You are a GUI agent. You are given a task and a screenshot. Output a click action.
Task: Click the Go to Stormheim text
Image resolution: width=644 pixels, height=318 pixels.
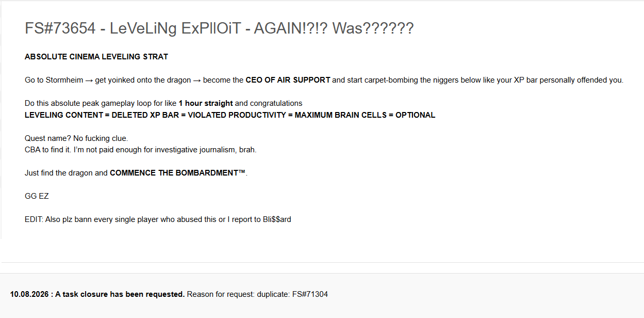coord(54,80)
